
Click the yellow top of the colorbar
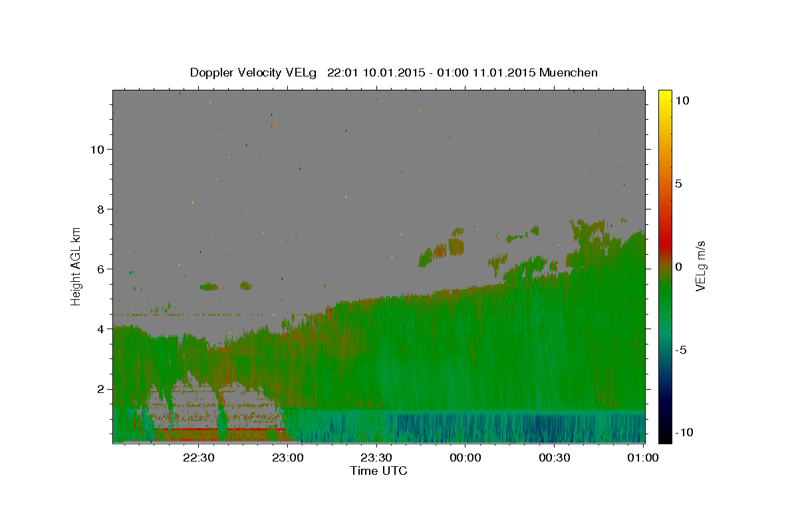click(x=664, y=96)
